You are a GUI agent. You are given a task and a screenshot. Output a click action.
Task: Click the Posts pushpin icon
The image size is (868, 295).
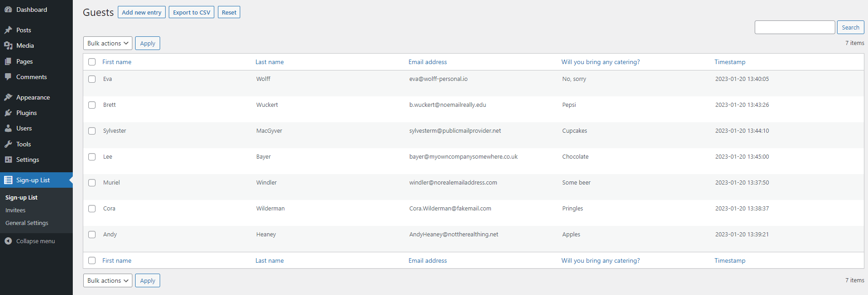(8, 30)
